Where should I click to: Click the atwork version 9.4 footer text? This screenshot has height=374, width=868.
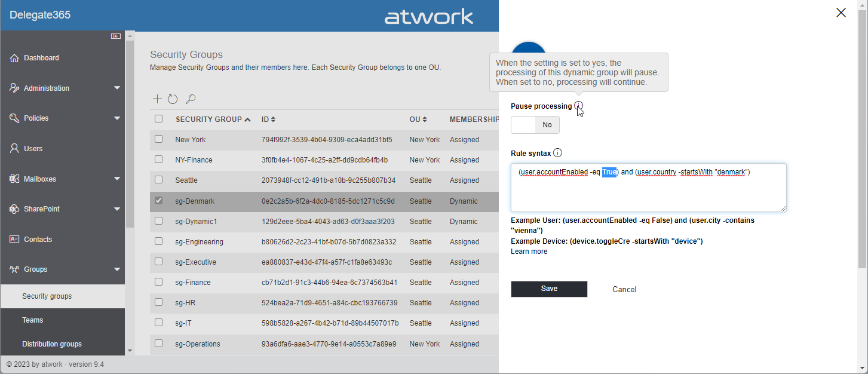pos(55,364)
